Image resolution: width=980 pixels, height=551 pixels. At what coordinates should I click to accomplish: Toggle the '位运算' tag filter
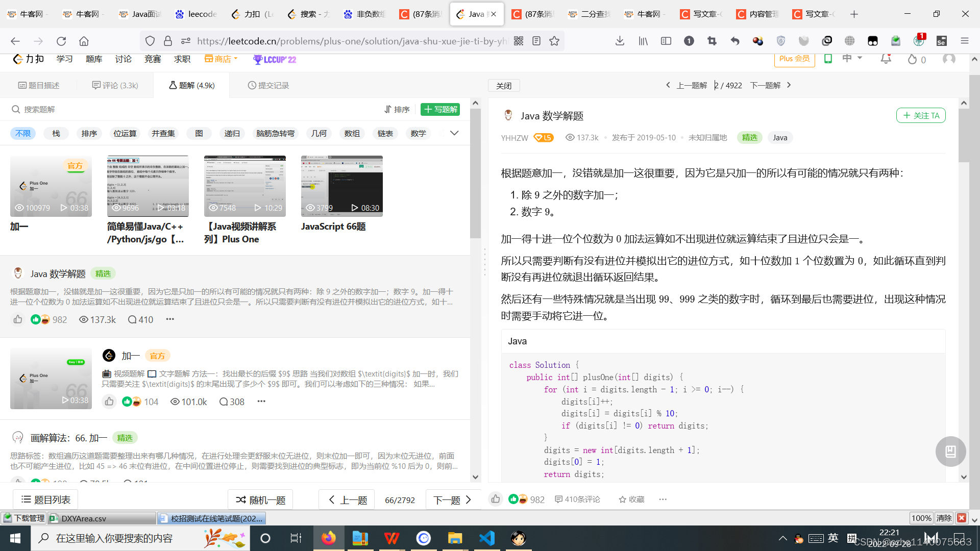[125, 133]
